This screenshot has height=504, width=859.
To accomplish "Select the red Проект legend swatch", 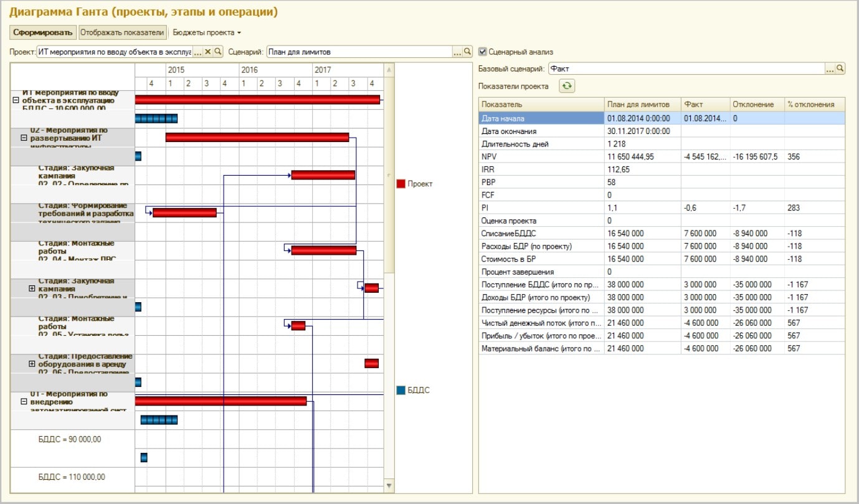I will click(401, 184).
